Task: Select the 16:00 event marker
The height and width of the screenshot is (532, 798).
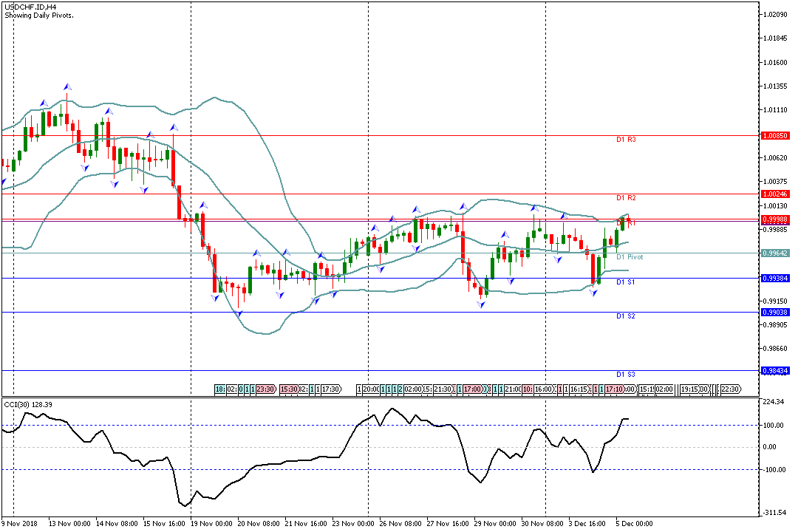Action: point(544,389)
